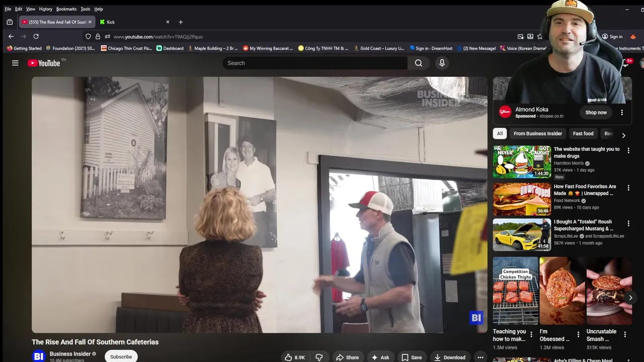Open website that taught drugs video thumbnail
This screenshot has width=644, height=362.
[x=522, y=161]
